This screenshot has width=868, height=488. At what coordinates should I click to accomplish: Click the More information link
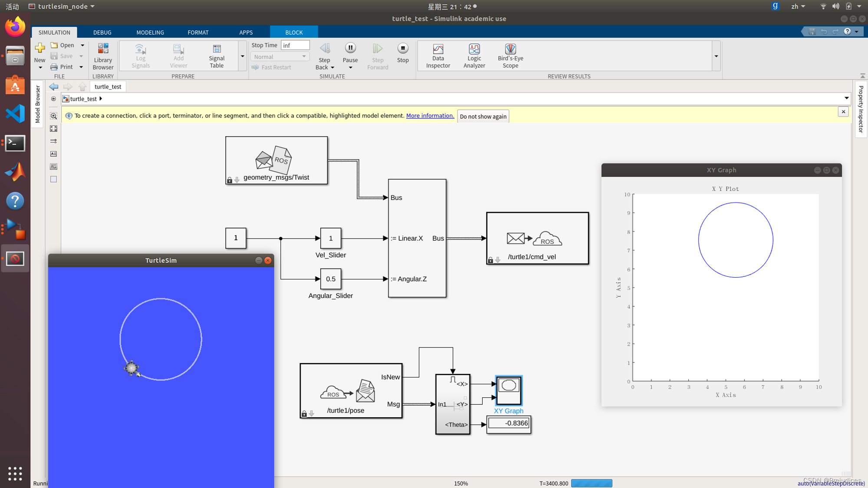pyautogui.click(x=430, y=116)
